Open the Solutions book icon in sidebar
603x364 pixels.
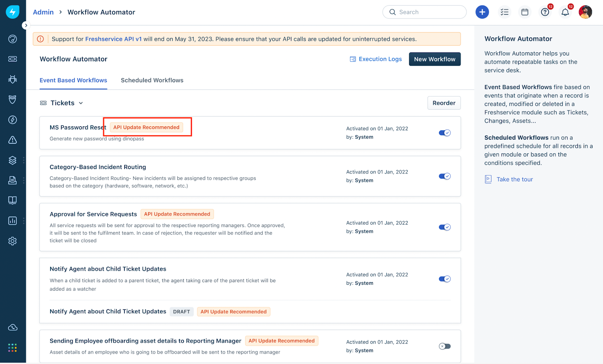point(12,200)
